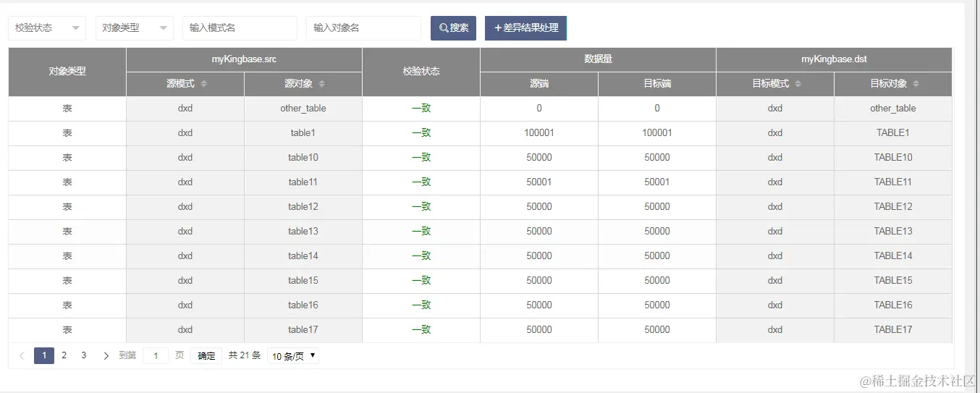Select the TABLE12 target object cell

coord(893,207)
